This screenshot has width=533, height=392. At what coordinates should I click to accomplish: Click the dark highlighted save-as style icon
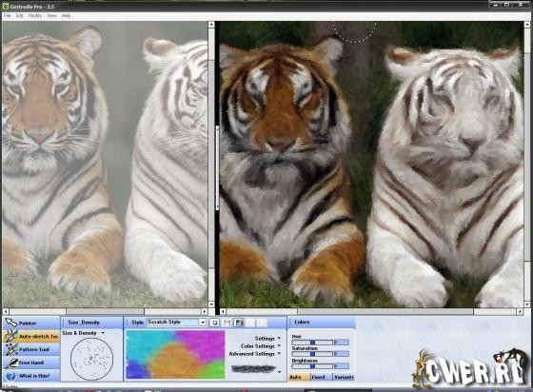(239, 323)
